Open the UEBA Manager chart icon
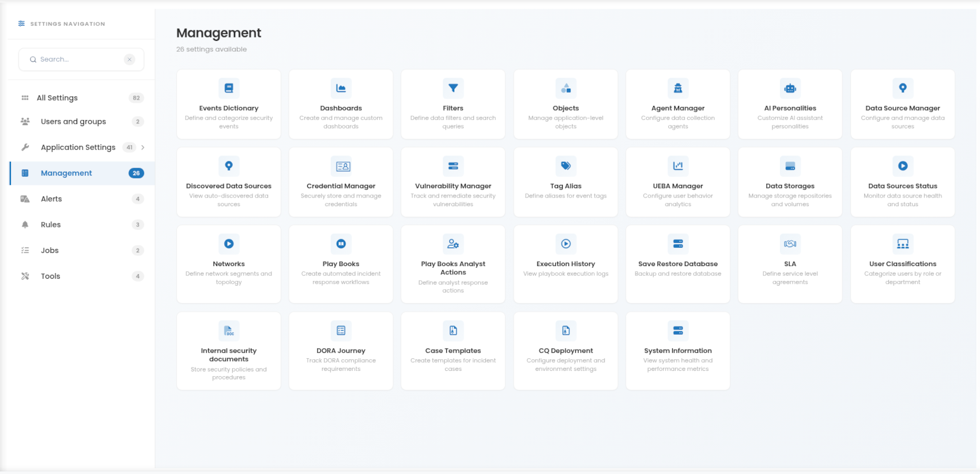Image resolution: width=980 pixels, height=474 pixels. coord(678,166)
